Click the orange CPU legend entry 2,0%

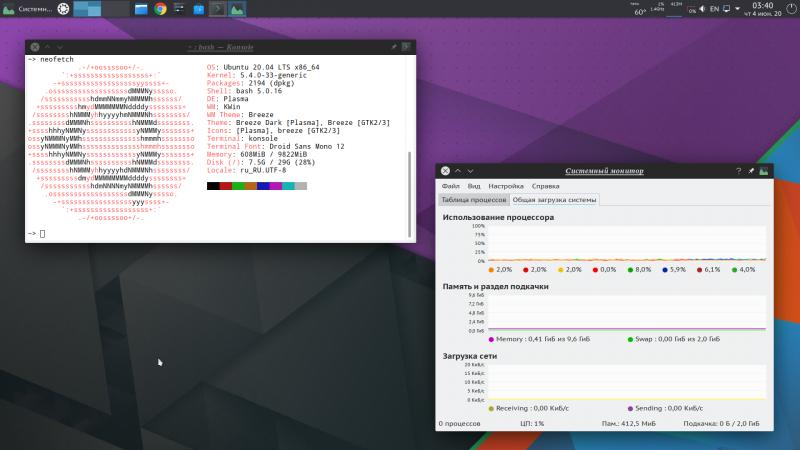(500, 269)
